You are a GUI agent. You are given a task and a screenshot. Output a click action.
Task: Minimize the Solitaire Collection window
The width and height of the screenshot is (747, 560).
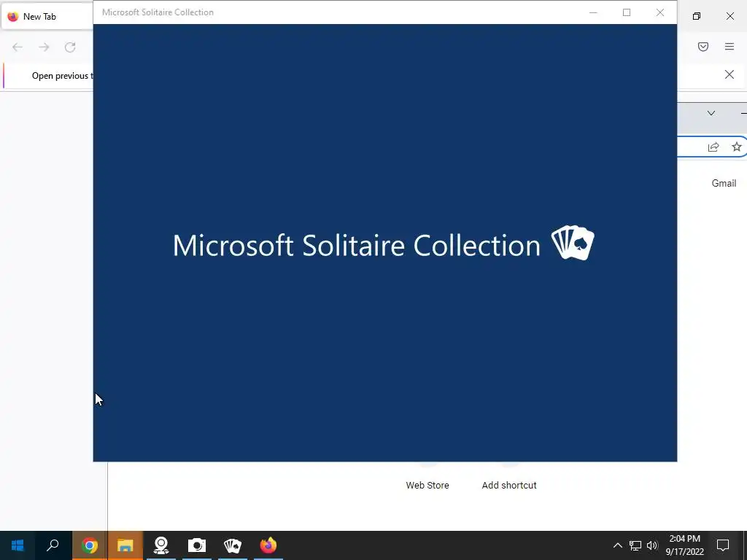[593, 12]
